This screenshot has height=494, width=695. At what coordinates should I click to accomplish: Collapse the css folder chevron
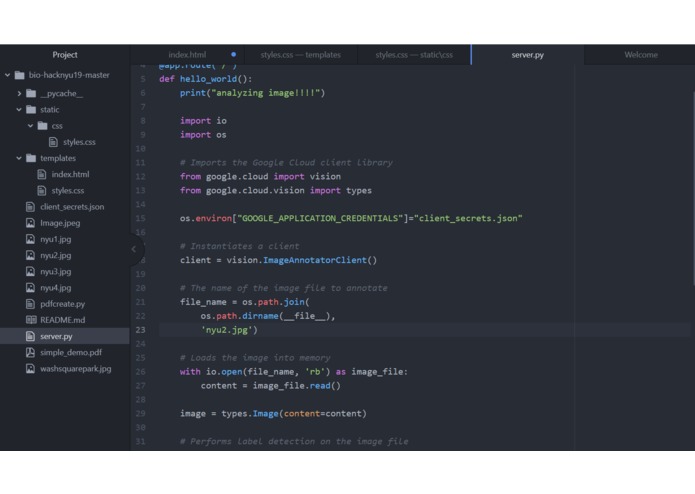30,126
